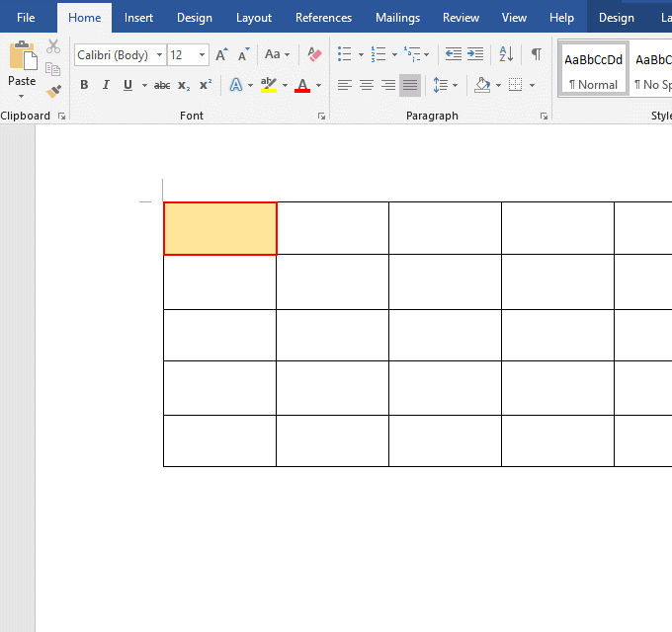Switch to the Insert tab
The image size is (672, 632).
coord(138,18)
